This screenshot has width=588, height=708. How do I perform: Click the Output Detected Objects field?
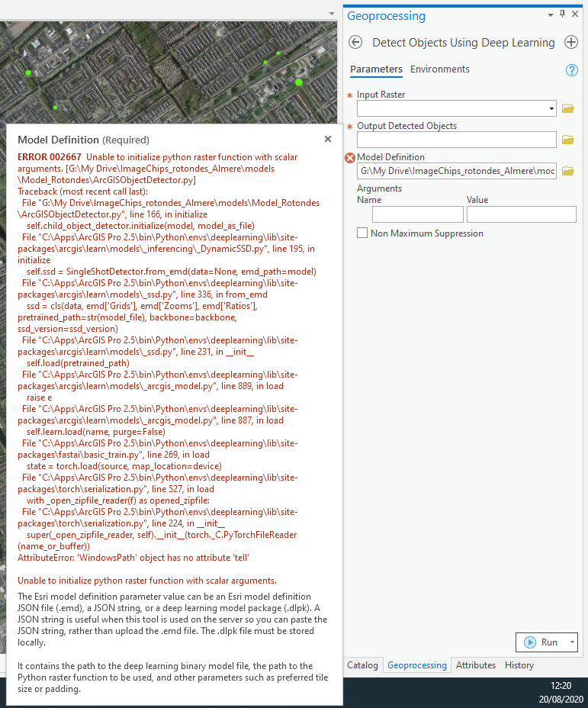tap(457, 140)
